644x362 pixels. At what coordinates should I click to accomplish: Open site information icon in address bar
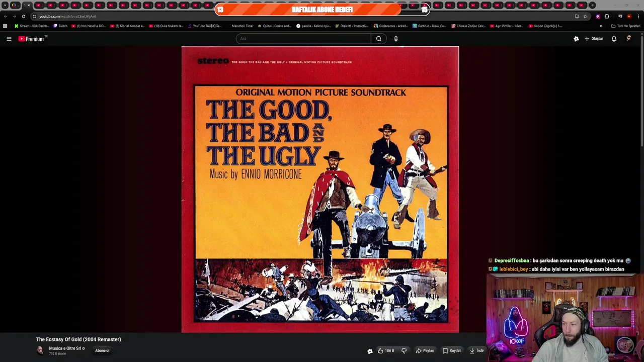click(x=34, y=16)
